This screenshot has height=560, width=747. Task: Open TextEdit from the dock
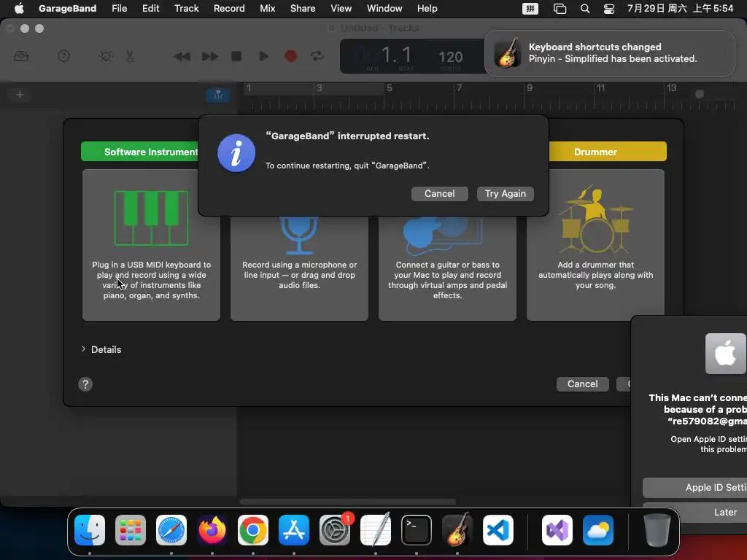pyautogui.click(x=376, y=530)
